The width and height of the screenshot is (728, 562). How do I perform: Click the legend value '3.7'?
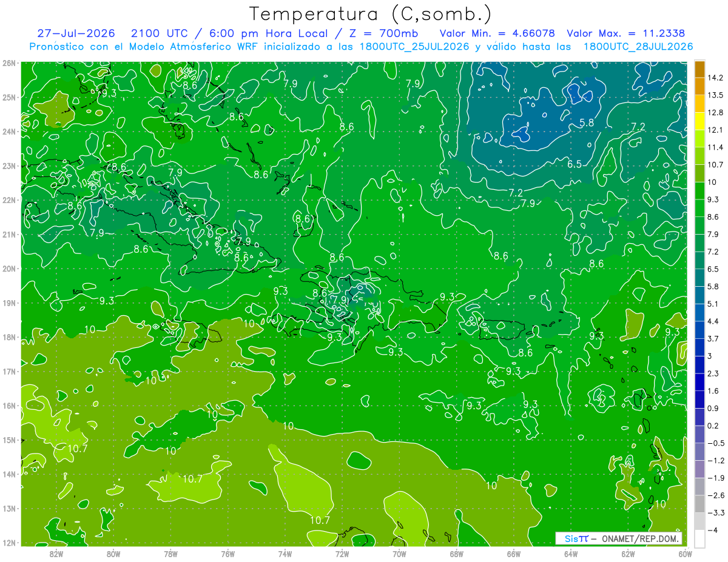click(713, 339)
